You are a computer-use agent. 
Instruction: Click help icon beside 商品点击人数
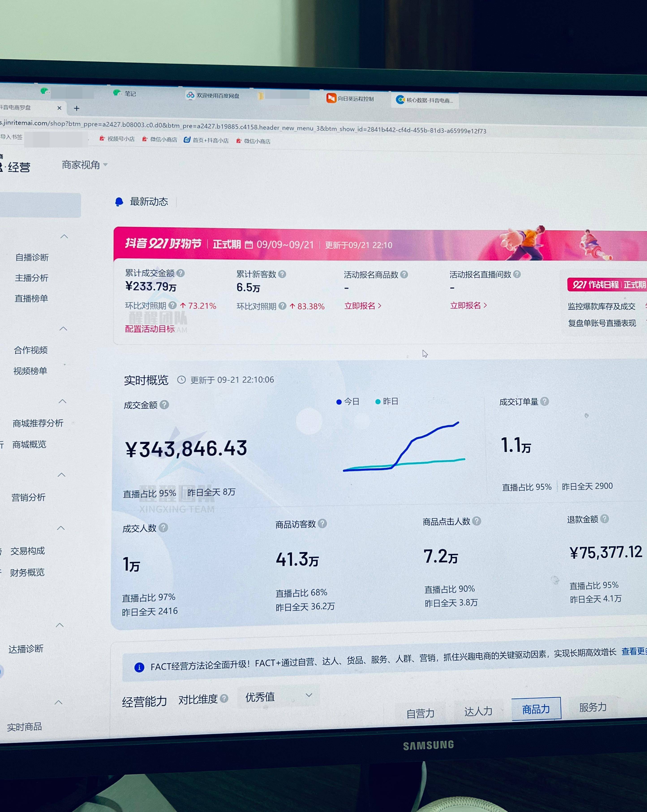click(476, 521)
